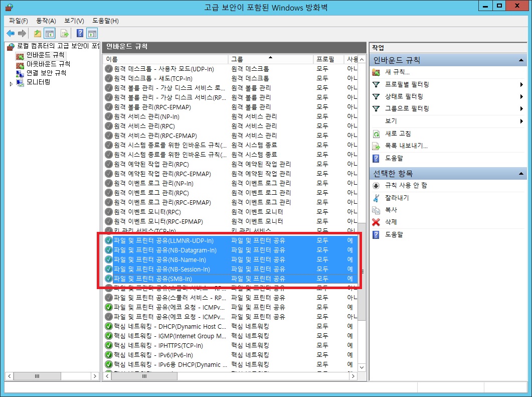Click the 잘라내기 scissors icon
Image resolution: width=532 pixels, height=397 pixels.
click(x=376, y=198)
